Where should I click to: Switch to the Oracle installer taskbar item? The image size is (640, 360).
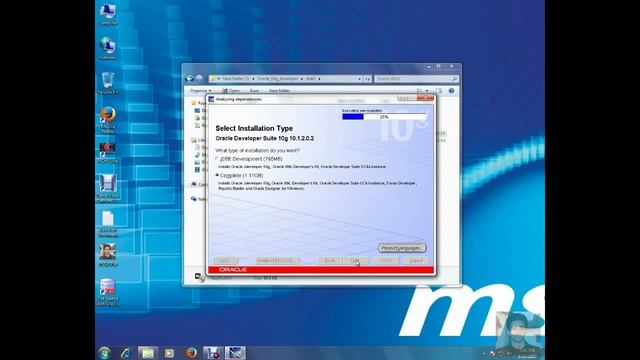(235, 353)
